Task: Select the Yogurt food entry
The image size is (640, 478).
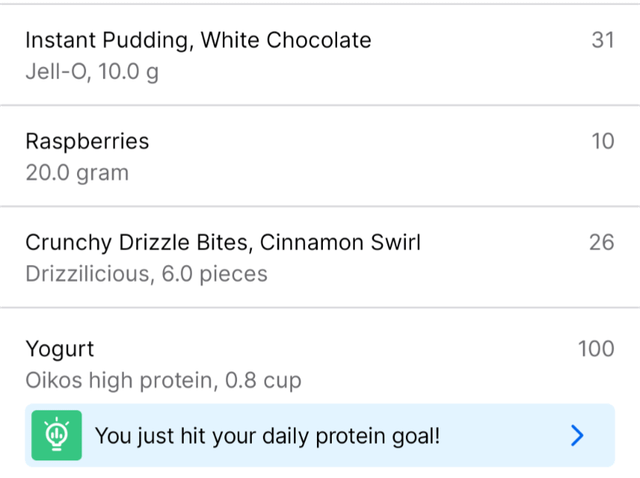Action: (320, 364)
